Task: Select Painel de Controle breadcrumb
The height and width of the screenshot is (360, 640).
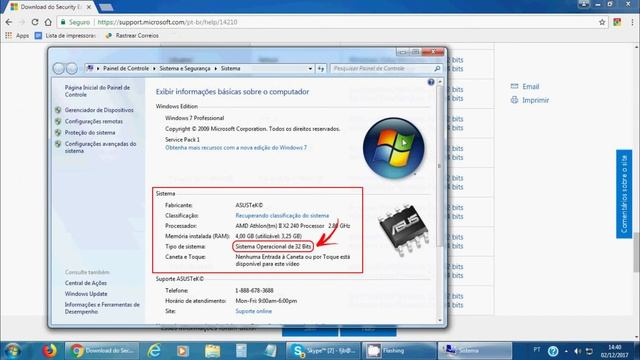Action: tap(126, 69)
